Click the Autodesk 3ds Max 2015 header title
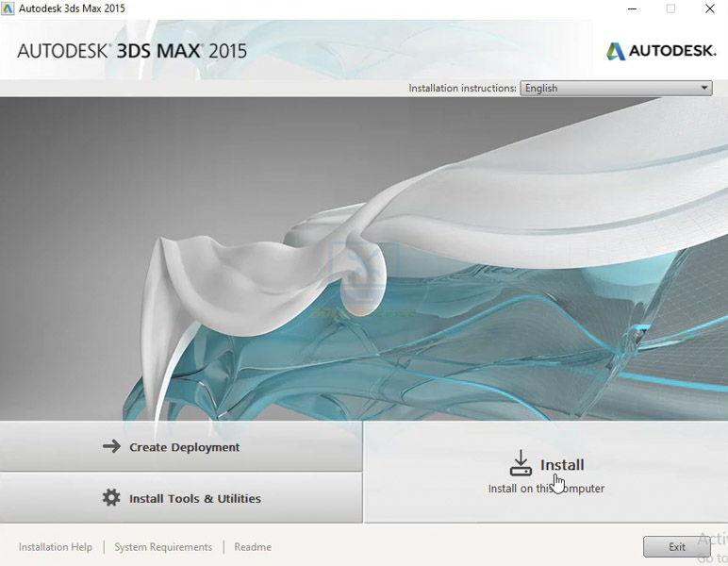The image size is (728, 566). [x=132, y=51]
